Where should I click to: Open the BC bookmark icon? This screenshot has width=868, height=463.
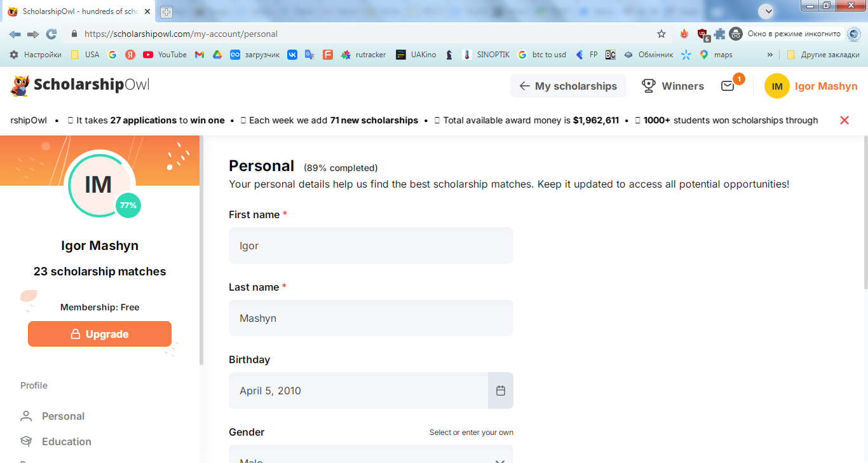(610, 55)
